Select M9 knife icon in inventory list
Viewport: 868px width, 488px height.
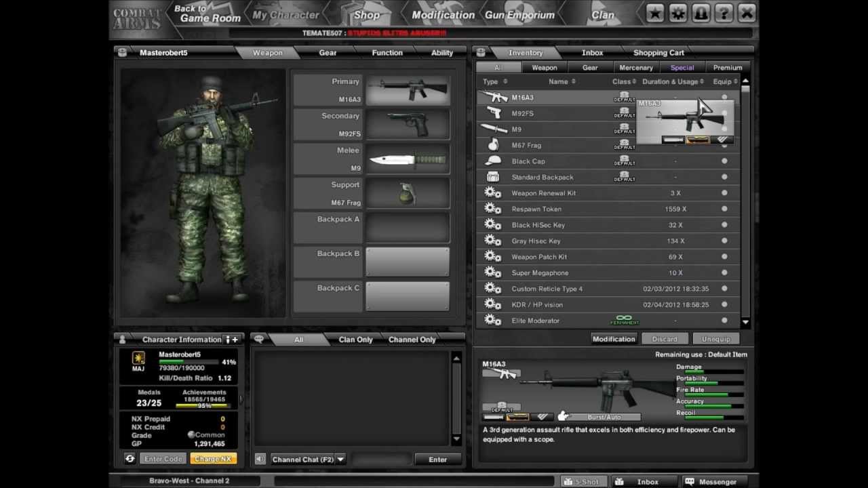(494, 129)
